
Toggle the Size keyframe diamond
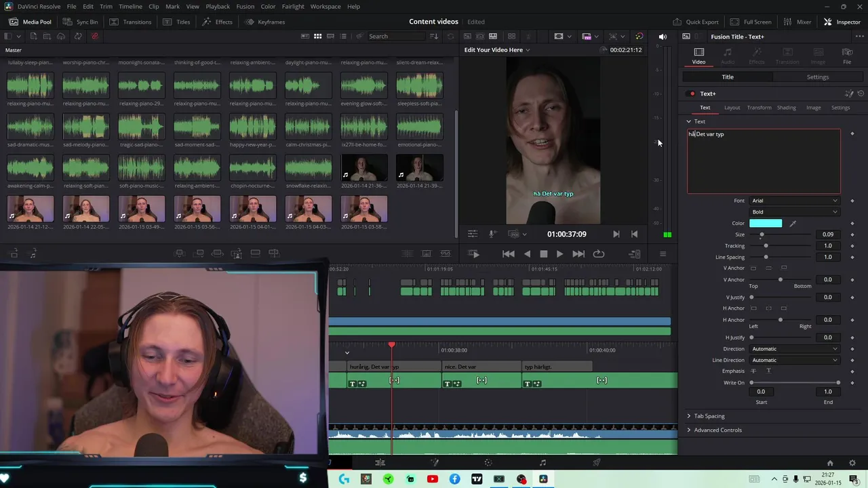pyautogui.click(x=852, y=235)
